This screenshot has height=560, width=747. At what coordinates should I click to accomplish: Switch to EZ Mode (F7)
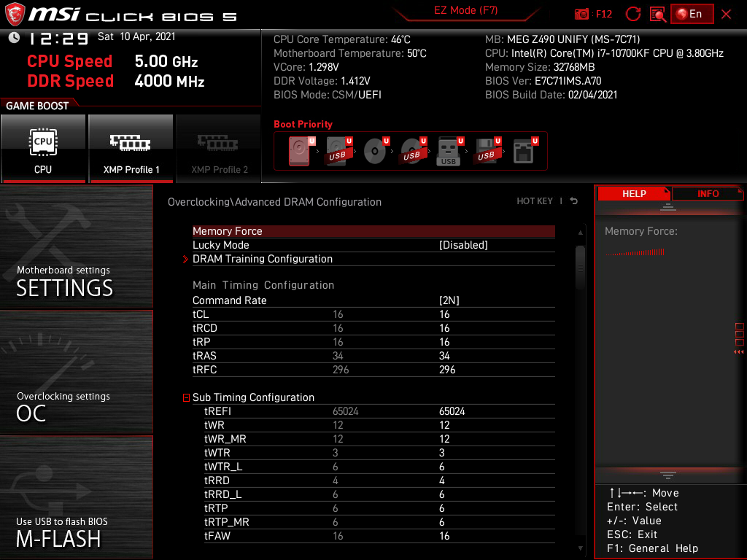465,10
